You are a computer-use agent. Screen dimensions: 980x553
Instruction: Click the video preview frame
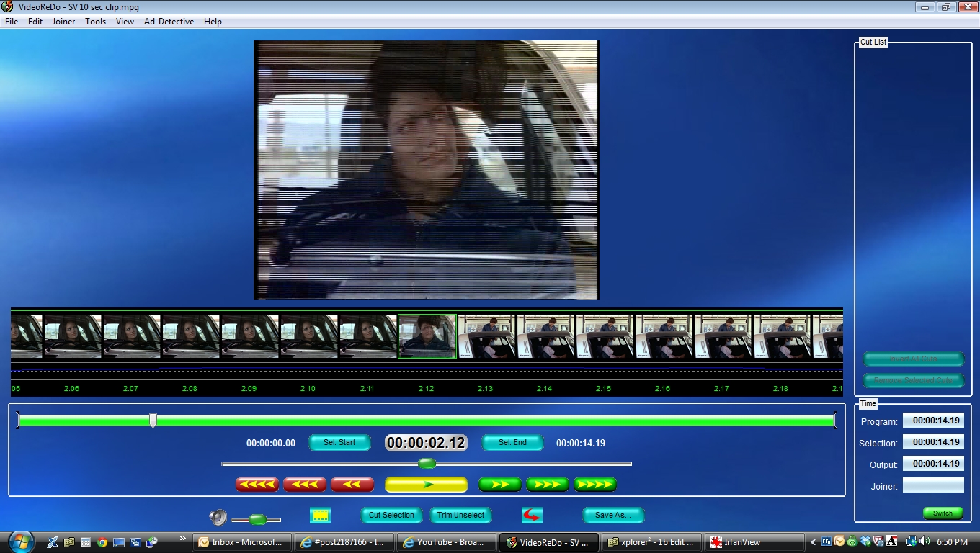(427, 170)
